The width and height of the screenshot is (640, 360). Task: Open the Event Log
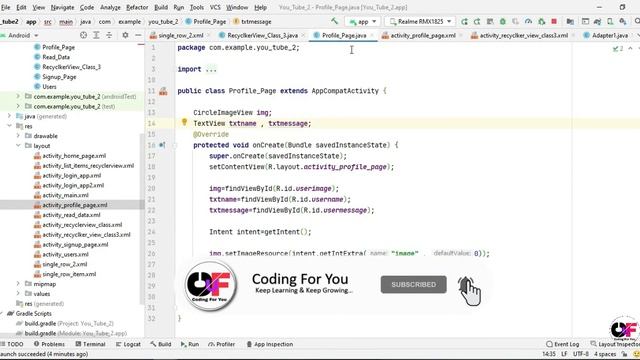point(562,344)
